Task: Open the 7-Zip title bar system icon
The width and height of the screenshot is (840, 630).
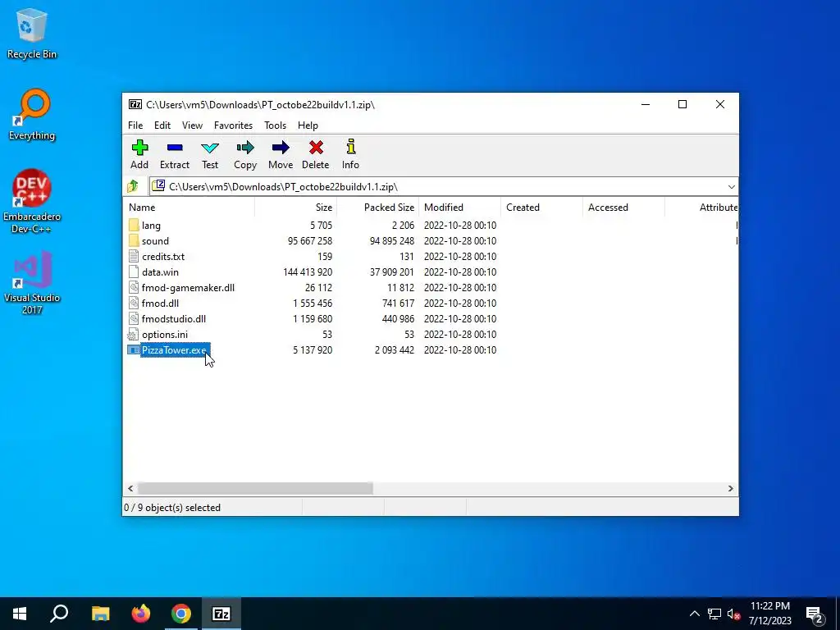Action: [x=135, y=104]
